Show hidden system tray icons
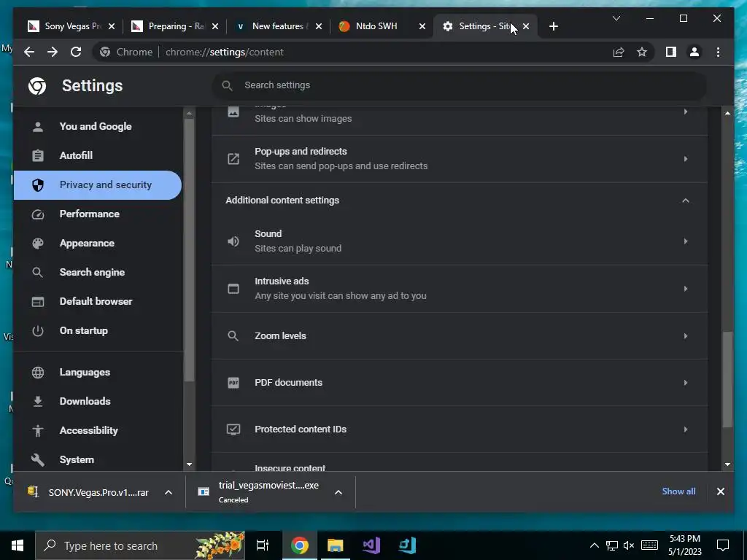The width and height of the screenshot is (747, 560). [x=594, y=545]
